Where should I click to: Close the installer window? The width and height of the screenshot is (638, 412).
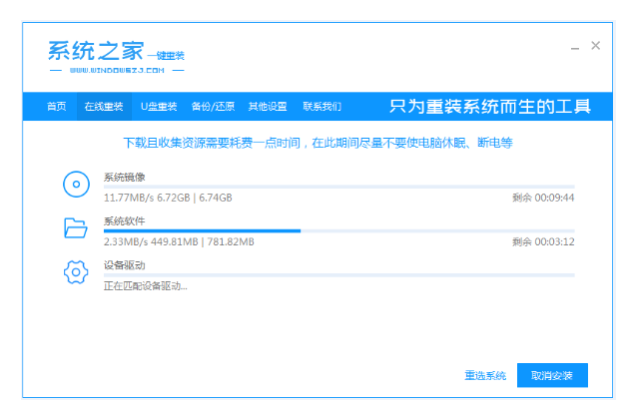[596, 46]
